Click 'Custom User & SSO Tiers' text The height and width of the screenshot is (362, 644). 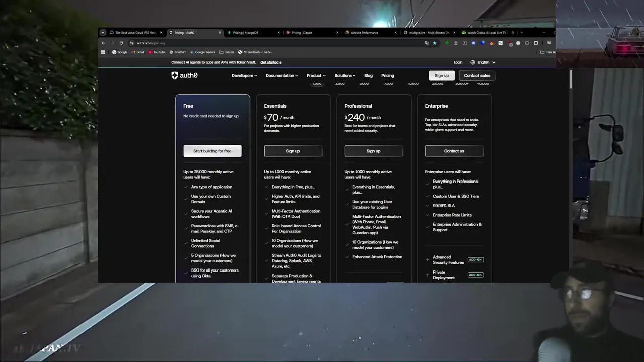coord(456,196)
